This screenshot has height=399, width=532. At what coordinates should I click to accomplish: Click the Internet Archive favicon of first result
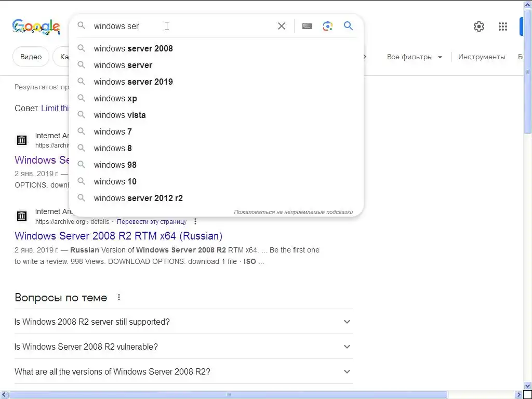click(22, 140)
